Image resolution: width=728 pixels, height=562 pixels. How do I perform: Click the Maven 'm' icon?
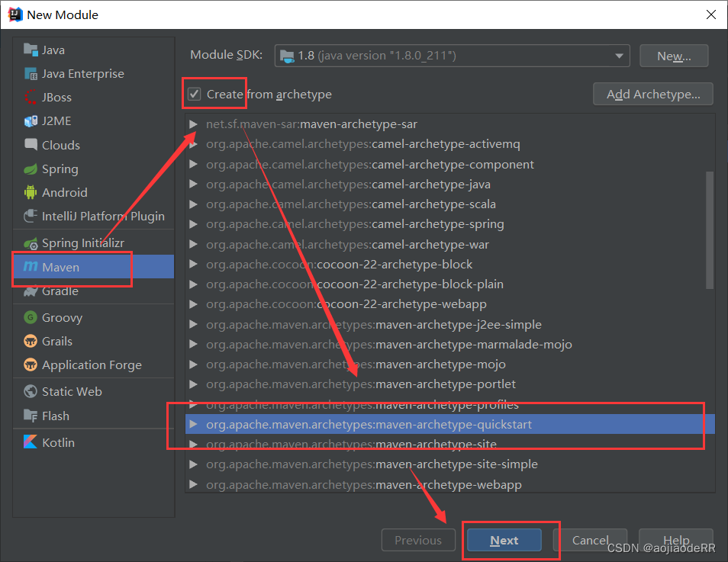(x=31, y=266)
